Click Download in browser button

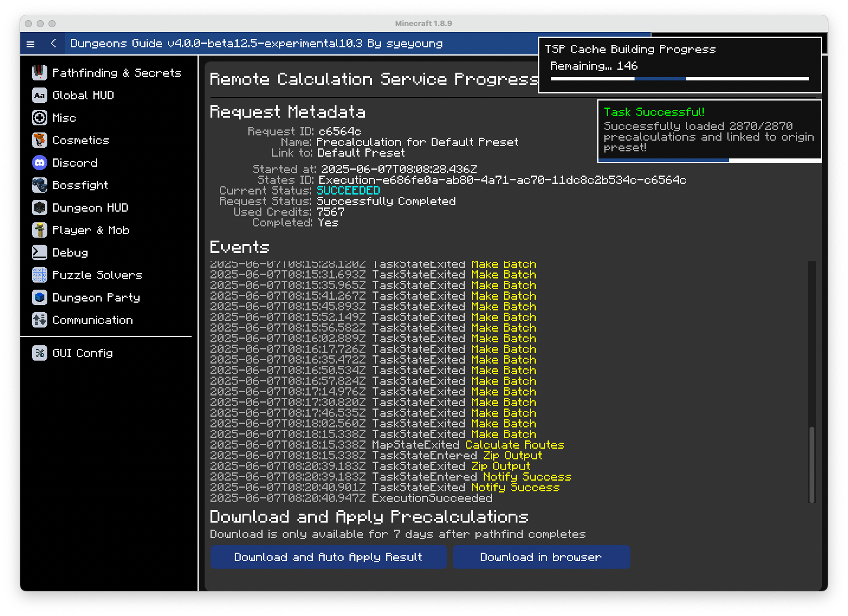coord(541,557)
